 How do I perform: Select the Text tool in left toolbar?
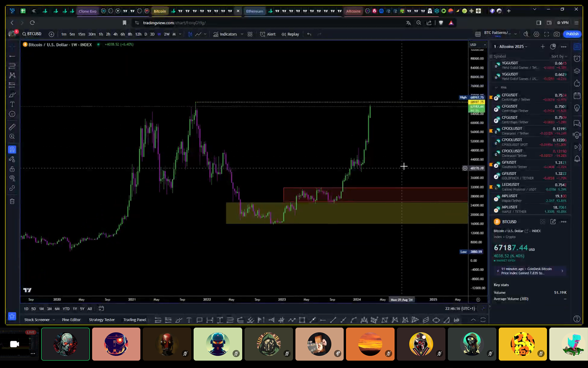(x=12, y=104)
